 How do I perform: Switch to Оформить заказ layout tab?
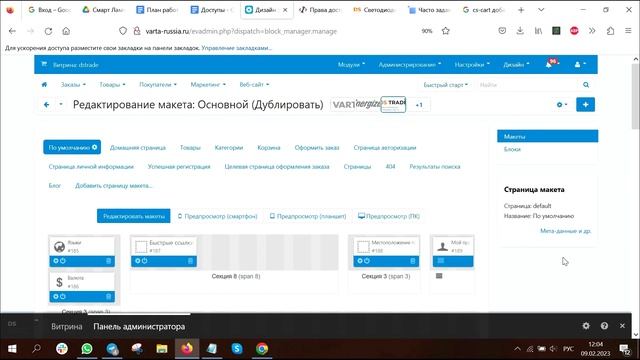(317, 148)
